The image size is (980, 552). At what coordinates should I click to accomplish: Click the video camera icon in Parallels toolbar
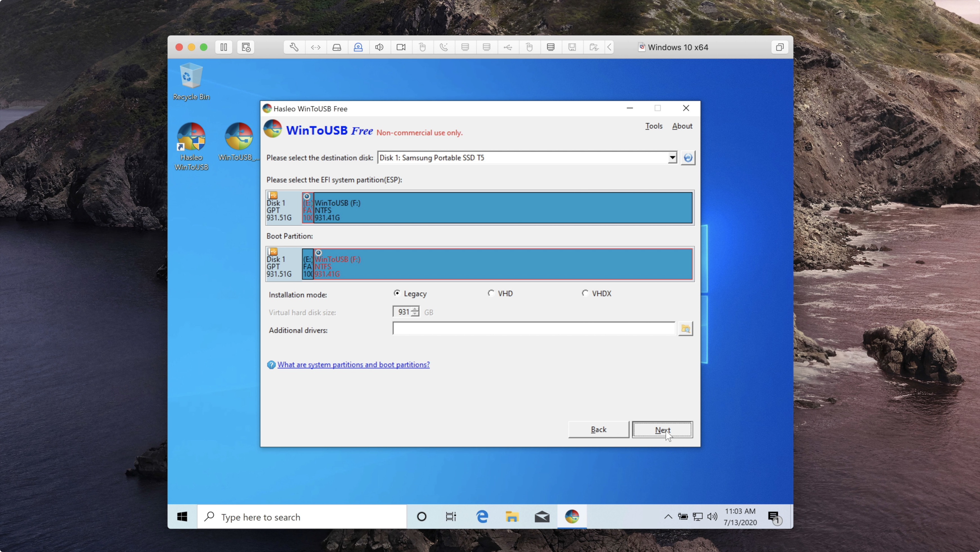click(x=400, y=47)
